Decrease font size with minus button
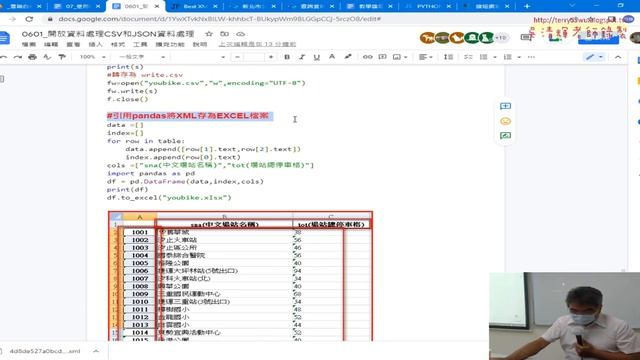 [238, 57]
